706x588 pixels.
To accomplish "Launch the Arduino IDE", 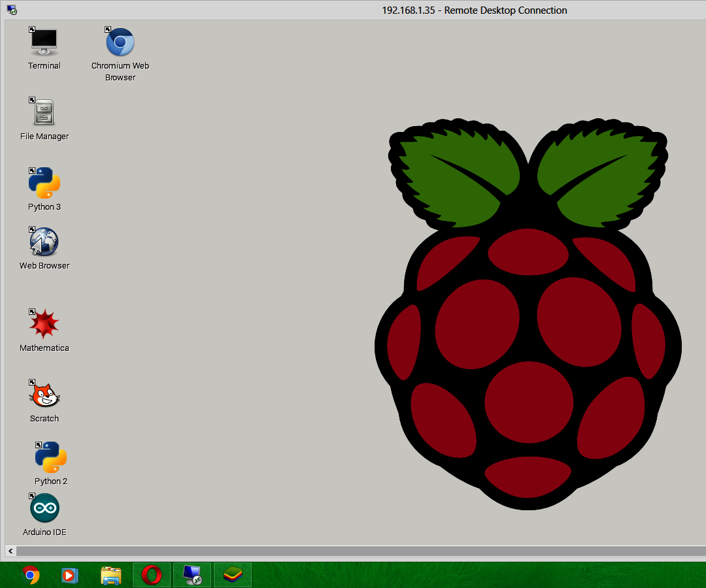I will (44, 508).
